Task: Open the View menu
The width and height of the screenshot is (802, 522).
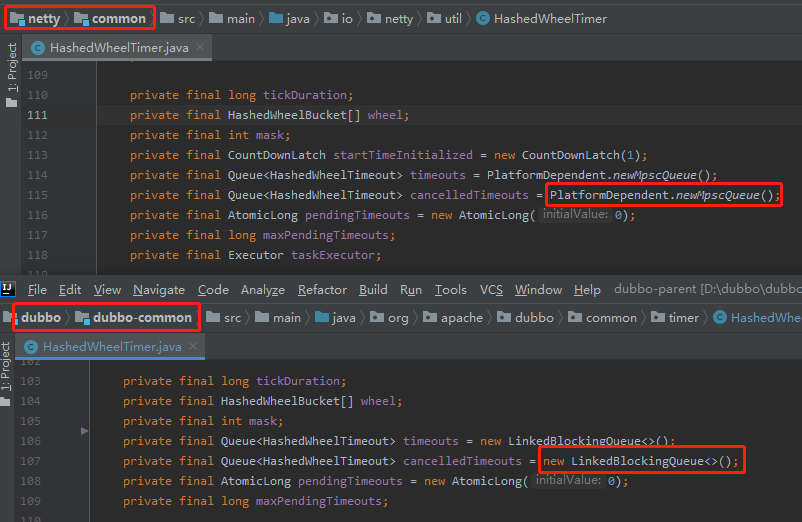Action: [107, 290]
